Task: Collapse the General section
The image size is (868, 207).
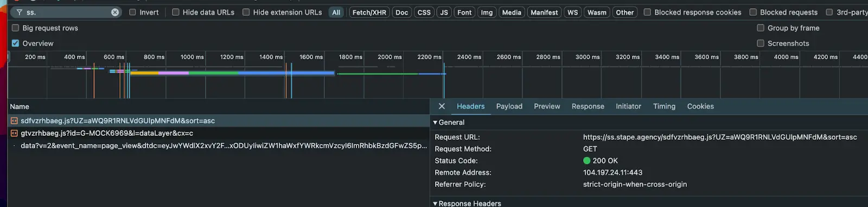Action: pyautogui.click(x=435, y=122)
